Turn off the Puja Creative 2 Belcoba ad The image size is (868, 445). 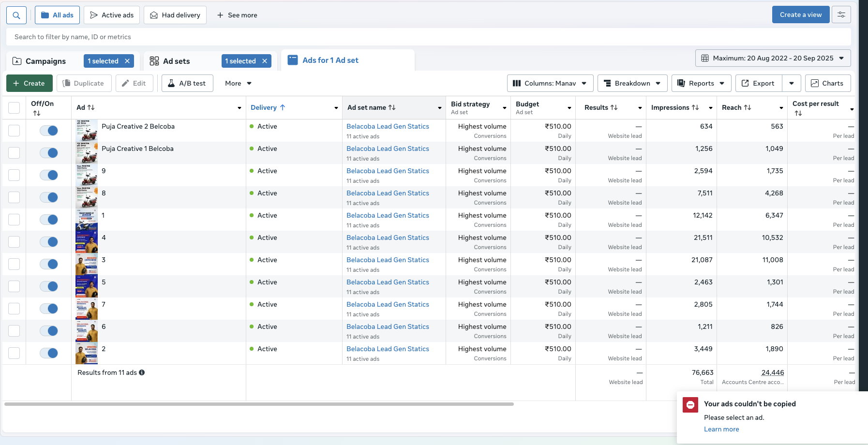(49, 130)
